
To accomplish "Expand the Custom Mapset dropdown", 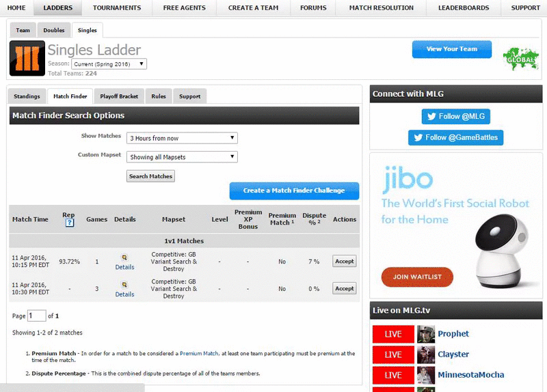I will click(x=182, y=157).
